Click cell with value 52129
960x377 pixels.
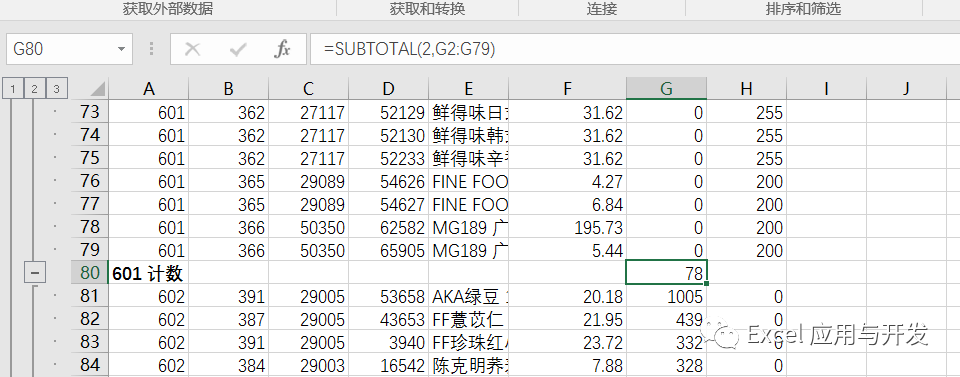coord(389,112)
